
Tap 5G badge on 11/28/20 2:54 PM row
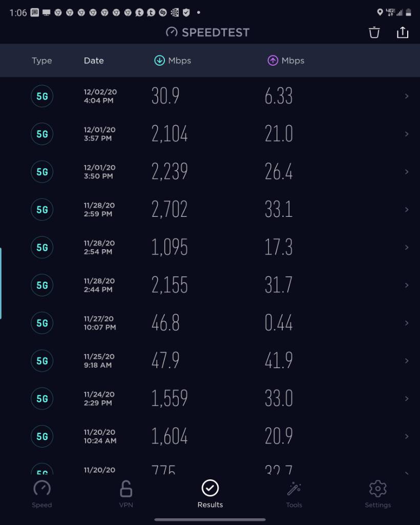42,248
